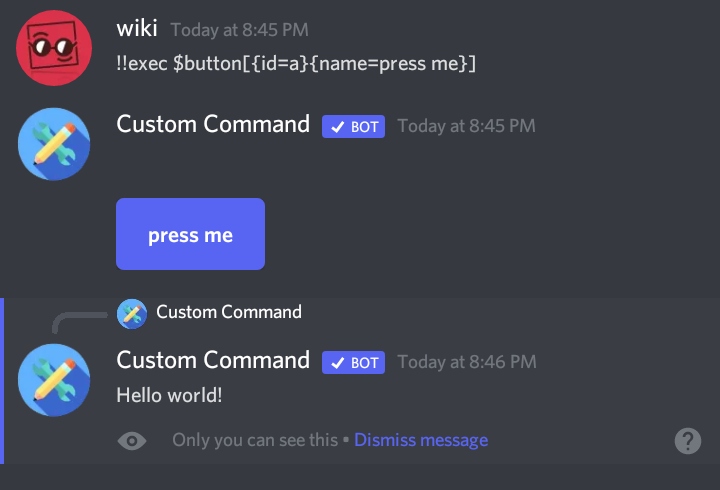Click verified BOT badge on 8:45 PM message
Viewport: 720px width, 490px height.
(x=353, y=126)
